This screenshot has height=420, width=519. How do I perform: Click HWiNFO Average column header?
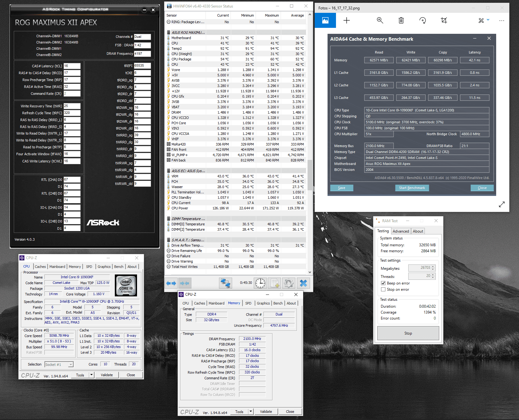coord(294,15)
